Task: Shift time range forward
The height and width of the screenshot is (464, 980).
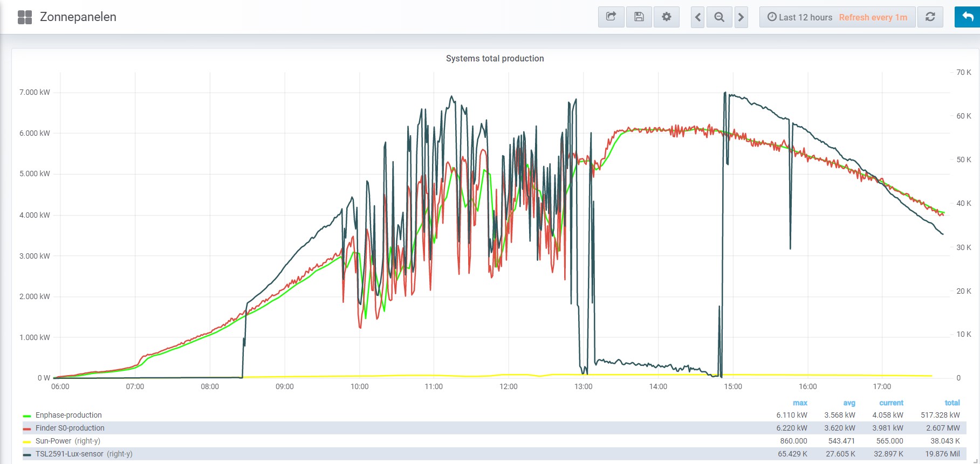Action: [x=741, y=17]
